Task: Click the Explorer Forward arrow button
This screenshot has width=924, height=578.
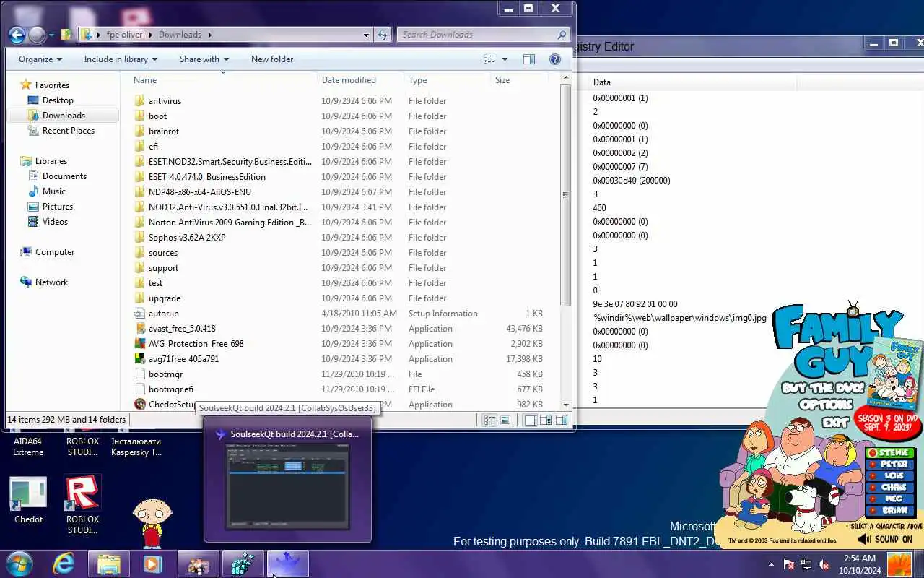Action: [x=37, y=34]
